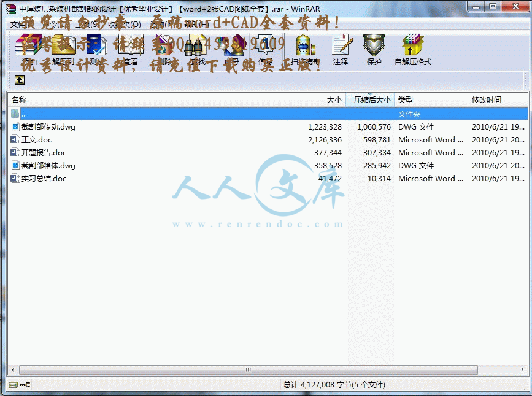Select the Word icon of 开题报告.doc
532x396 pixels.
tap(15, 153)
